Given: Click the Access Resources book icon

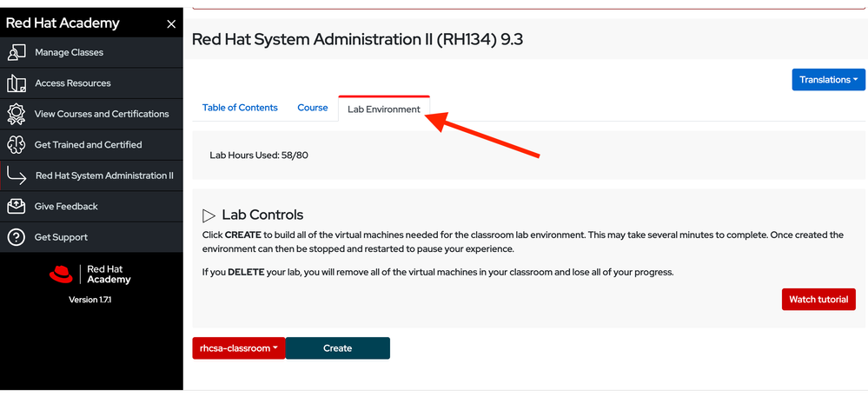Looking at the screenshot, I should coord(16,83).
